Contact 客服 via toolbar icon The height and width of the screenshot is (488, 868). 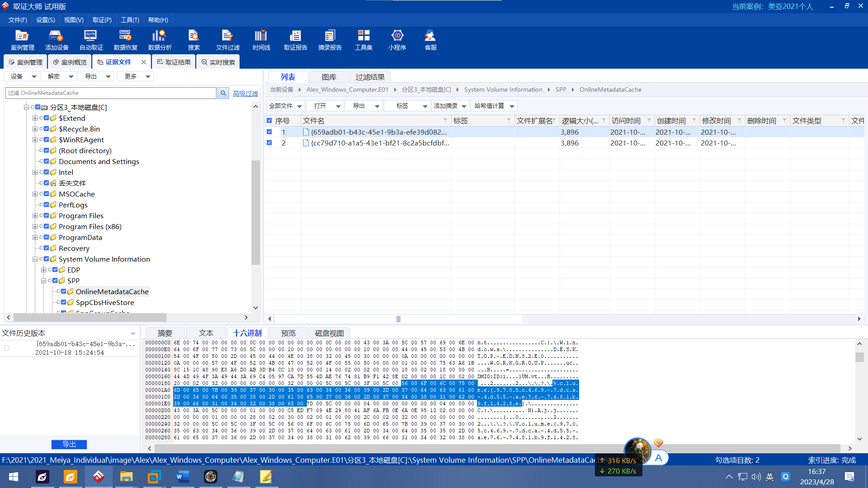pos(430,40)
